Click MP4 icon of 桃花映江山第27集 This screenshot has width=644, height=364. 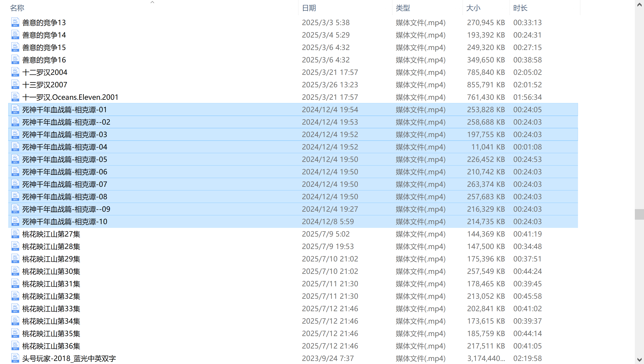click(x=15, y=234)
